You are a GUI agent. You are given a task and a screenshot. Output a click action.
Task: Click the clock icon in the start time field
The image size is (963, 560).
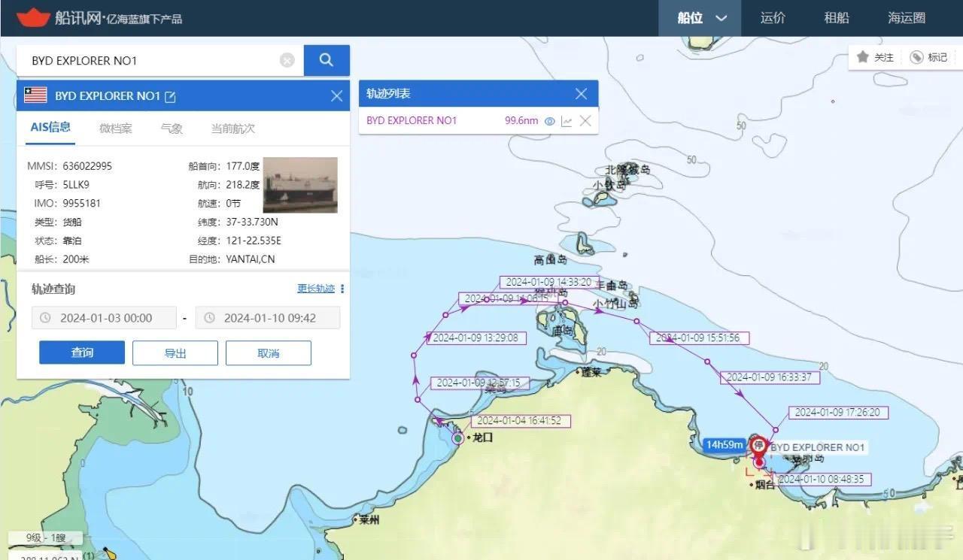click(45, 318)
